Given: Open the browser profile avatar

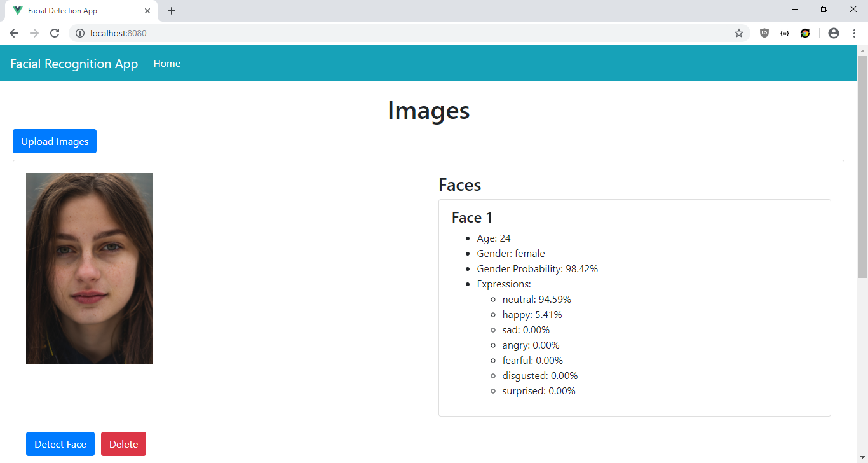Looking at the screenshot, I should click(833, 33).
